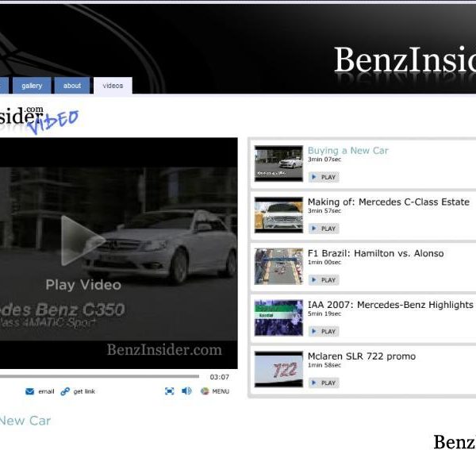Screen dimensions: 476x450
Task: Open the Mclaren SLR 722 promo title
Action: (362, 356)
